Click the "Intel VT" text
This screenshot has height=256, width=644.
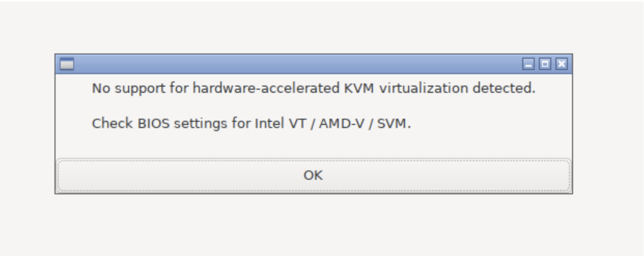tap(280, 123)
